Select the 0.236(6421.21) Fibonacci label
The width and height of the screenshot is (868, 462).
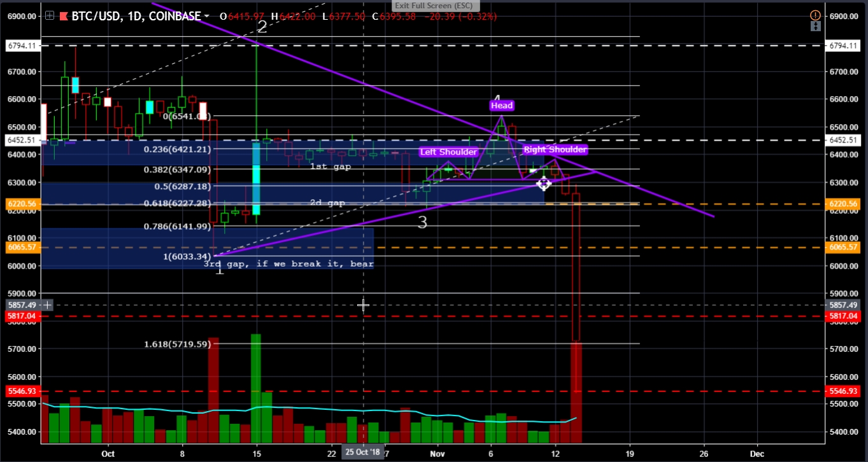(177, 150)
